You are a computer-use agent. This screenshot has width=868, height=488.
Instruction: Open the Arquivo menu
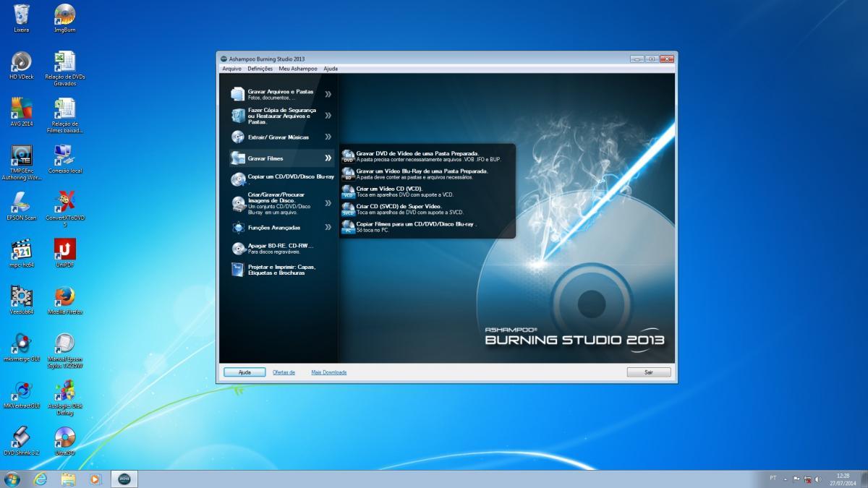231,69
